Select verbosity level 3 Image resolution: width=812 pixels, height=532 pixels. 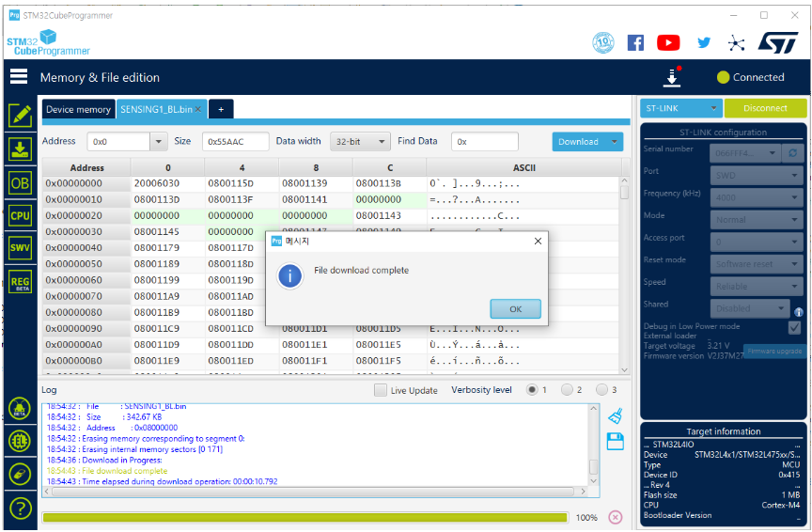[601, 389]
